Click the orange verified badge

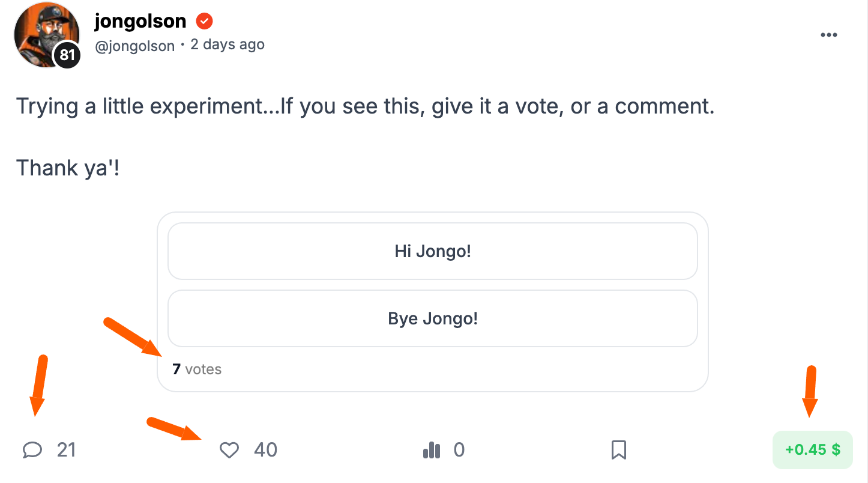[x=205, y=22]
